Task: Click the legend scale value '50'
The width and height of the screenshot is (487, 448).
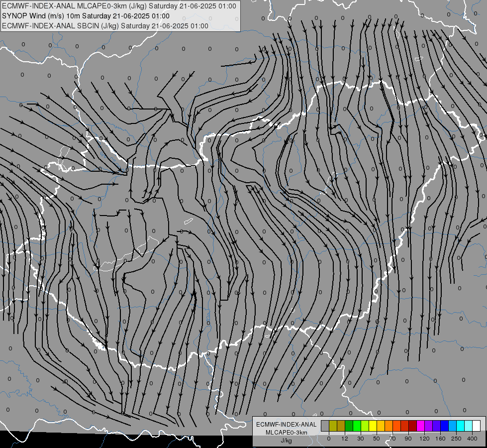Action: pyautogui.click(x=377, y=439)
